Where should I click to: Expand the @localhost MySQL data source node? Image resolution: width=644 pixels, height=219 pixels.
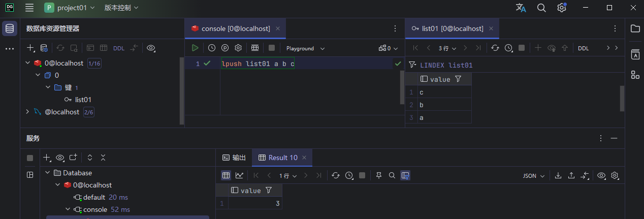27,112
